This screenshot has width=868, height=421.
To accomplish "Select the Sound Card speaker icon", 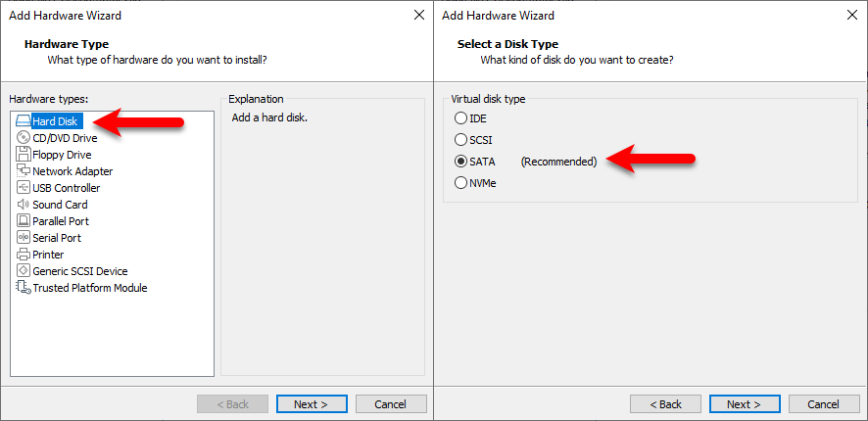I will tap(24, 205).
